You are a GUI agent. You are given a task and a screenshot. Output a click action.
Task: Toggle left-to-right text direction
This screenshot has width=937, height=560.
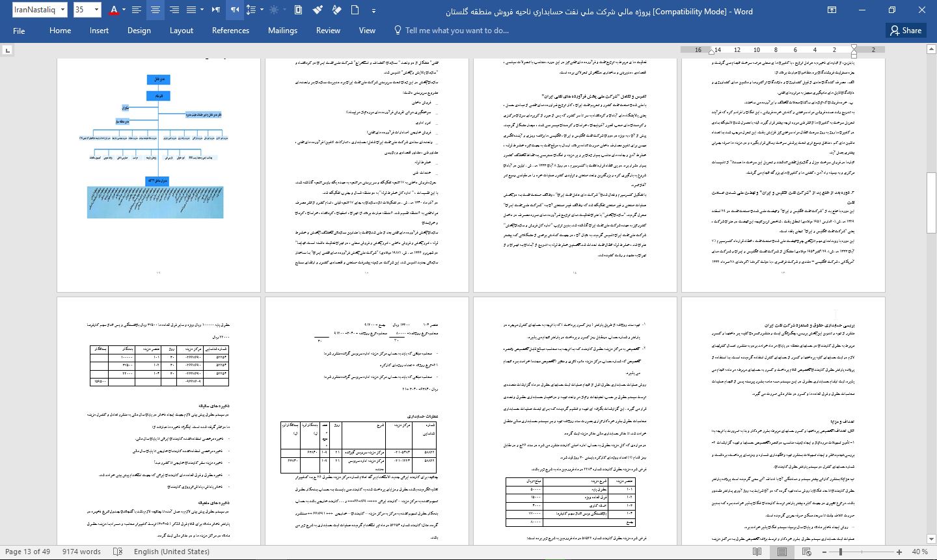pyautogui.click(x=215, y=10)
